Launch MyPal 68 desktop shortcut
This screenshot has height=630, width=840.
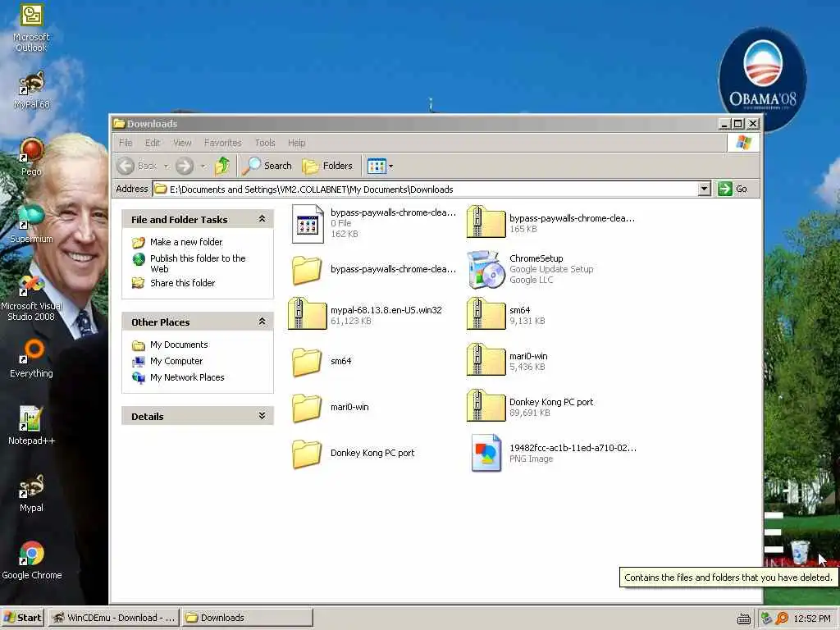click(x=32, y=90)
